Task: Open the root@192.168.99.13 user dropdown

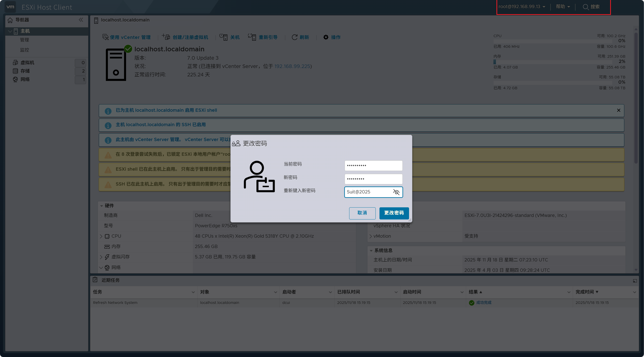Action: (x=521, y=7)
